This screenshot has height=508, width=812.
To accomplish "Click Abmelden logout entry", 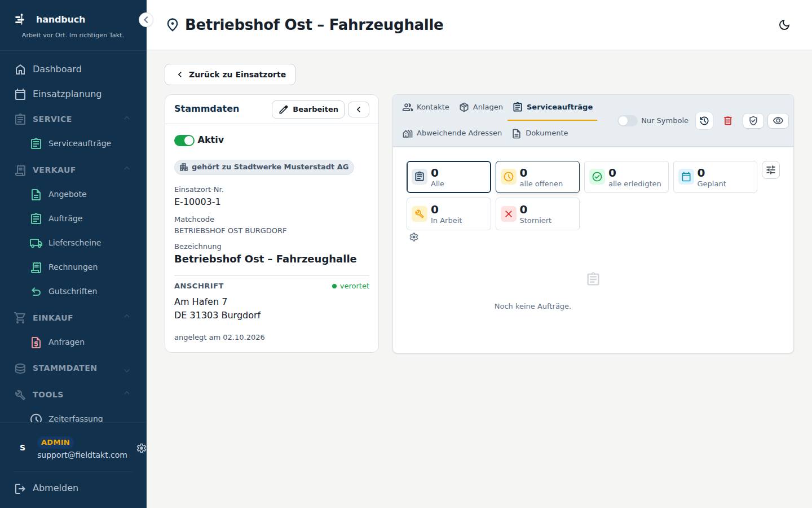I will pyautogui.click(x=73, y=488).
